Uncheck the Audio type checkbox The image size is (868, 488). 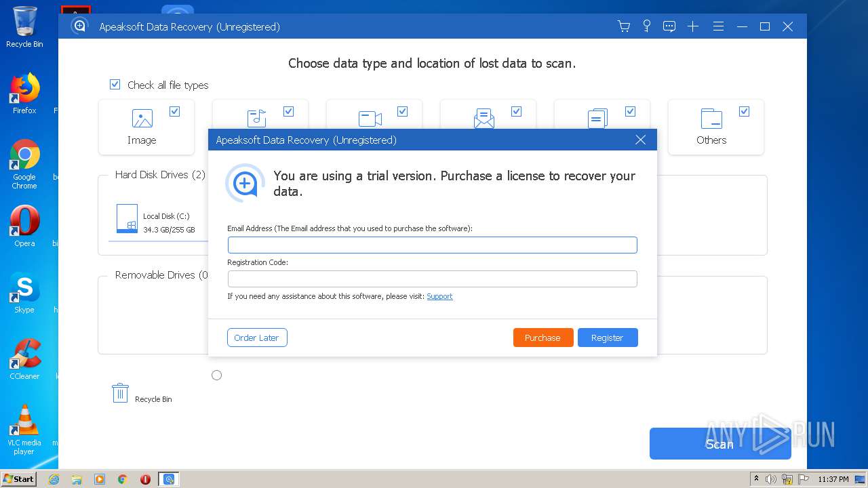pyautogui.click(x=288, y=111)
